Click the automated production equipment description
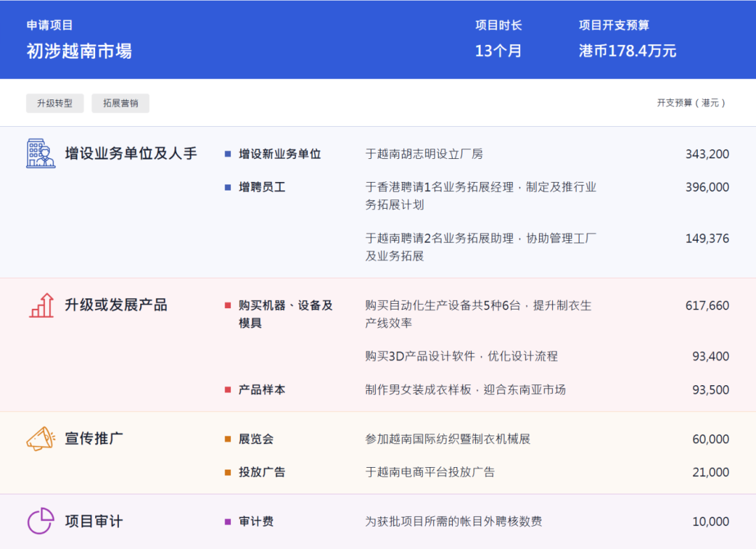 point(478,314)
